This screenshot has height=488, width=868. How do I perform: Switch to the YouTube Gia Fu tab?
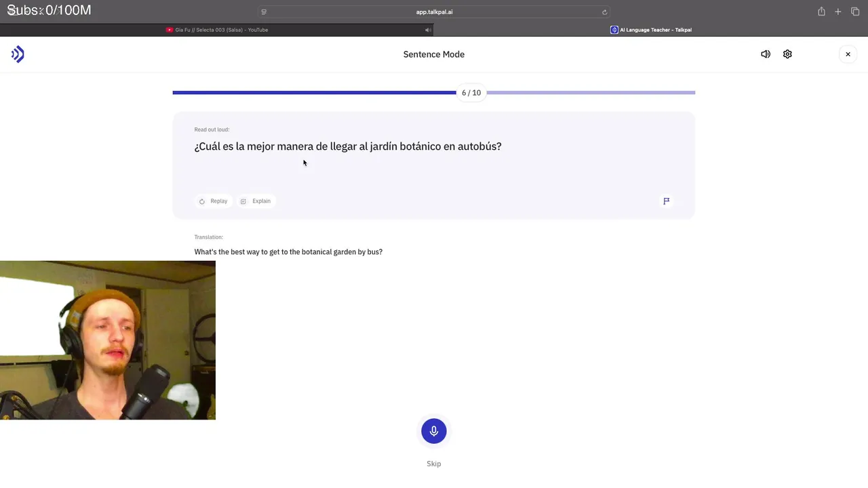[217, 30]
